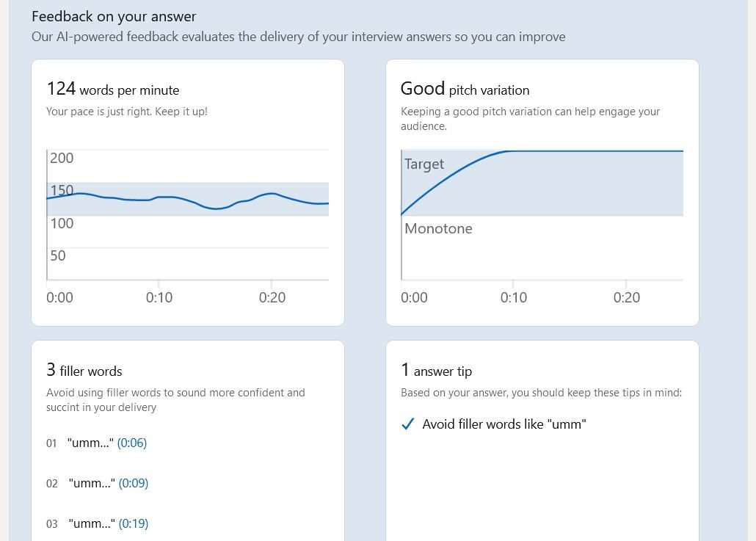Click the 0:10 marker on the pace chart
The width and height of the screenshot is (756, 541).
point(159,297)
